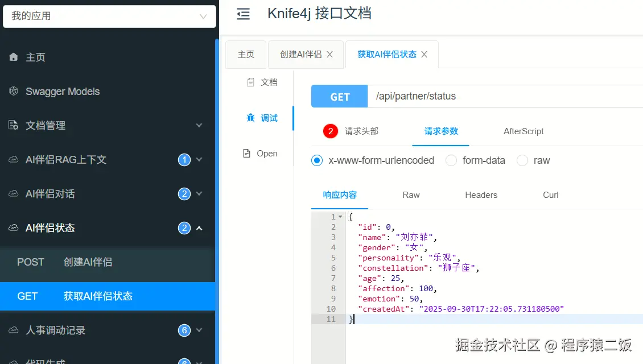643x364 pixels.
Task: Select the form-data radio option
Action: tap(451, 160)
